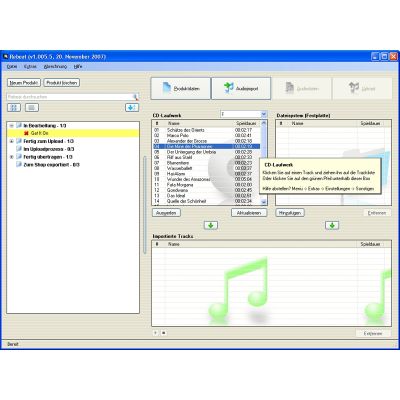This screenshot has height=400, width=400.
Task: Expand the Fertig übertragen node
Action: [12, 157]
